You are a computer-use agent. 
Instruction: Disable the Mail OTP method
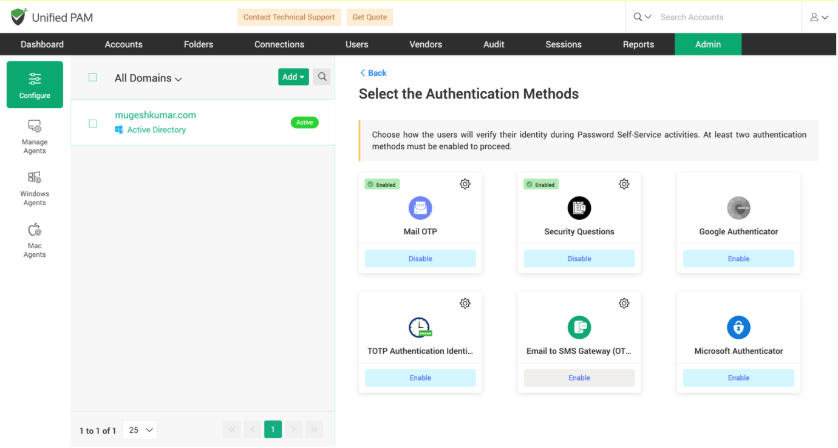(420, 258)
